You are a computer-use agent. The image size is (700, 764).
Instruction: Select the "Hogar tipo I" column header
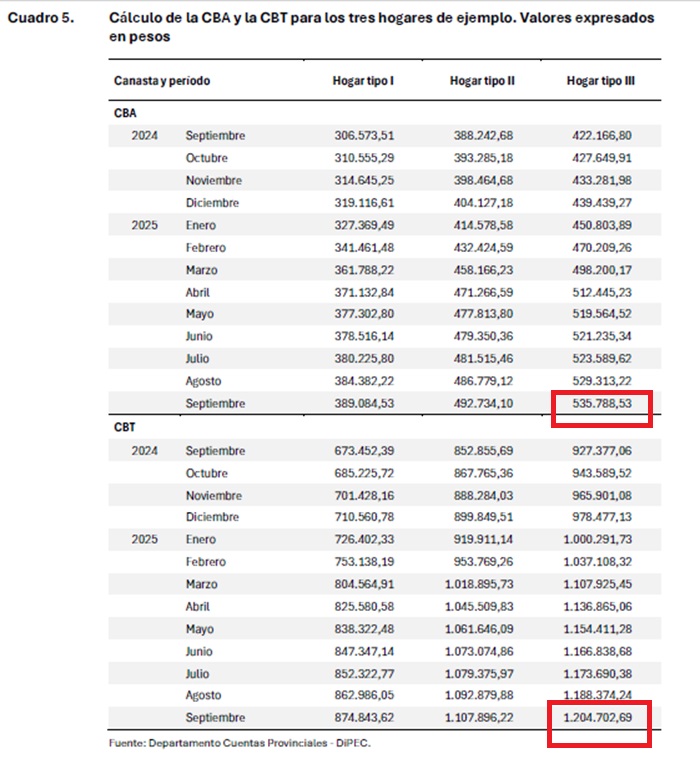pos(362,80)
